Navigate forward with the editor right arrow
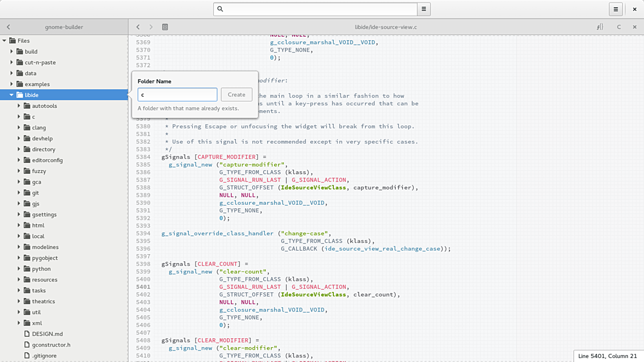The width and height of the screenshot is (644, 362). [x=151, y=27]
